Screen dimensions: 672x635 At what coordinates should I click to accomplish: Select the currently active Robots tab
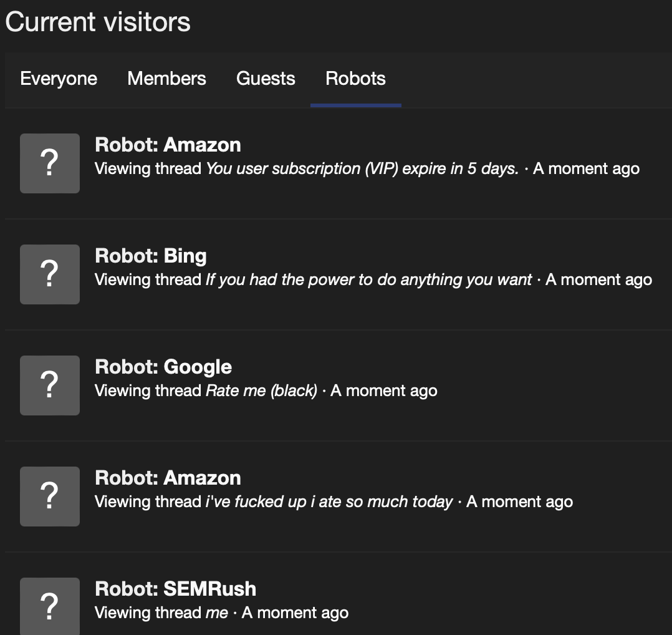point(355,79)
